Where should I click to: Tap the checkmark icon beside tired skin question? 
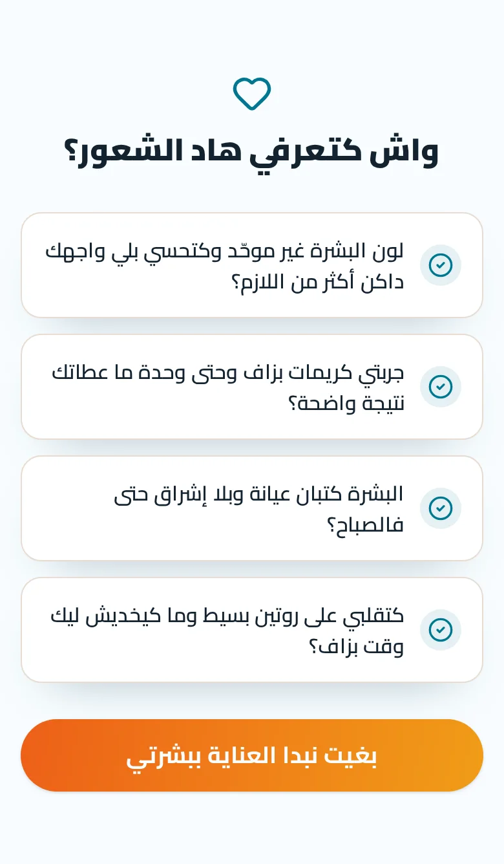pos(441,508)
